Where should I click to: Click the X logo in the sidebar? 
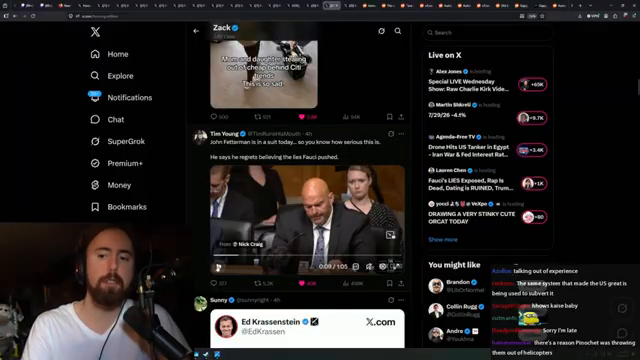pos(95,32)
